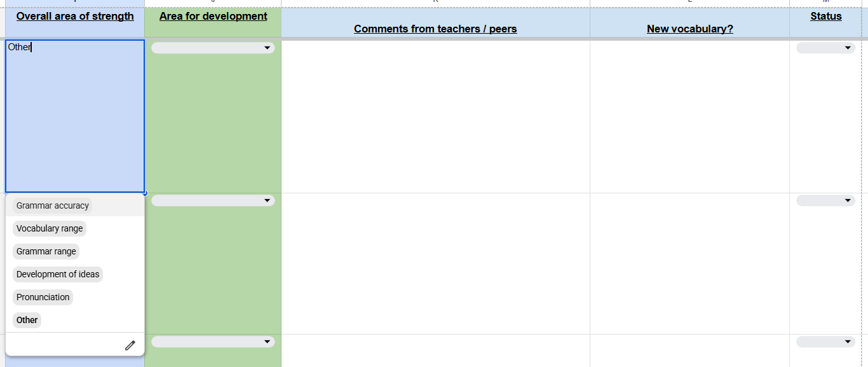Expand second Area for development dropdown
This screenshot has height=367, width=868.
click(x=213, y=200)
